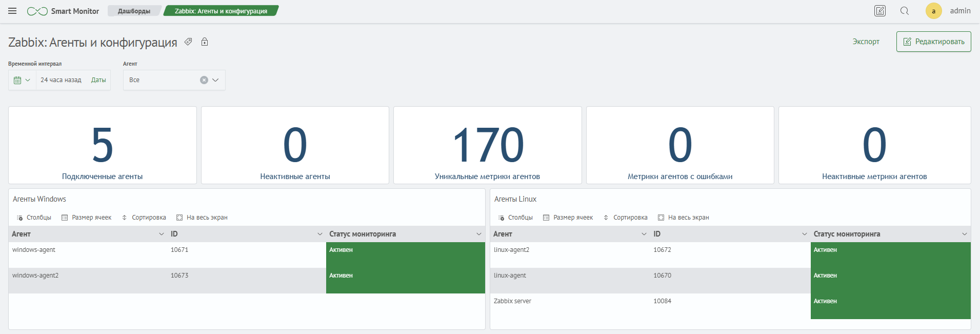Open the search magnifier icon
The width and height of the screenshot is (980, 334).
905,11
